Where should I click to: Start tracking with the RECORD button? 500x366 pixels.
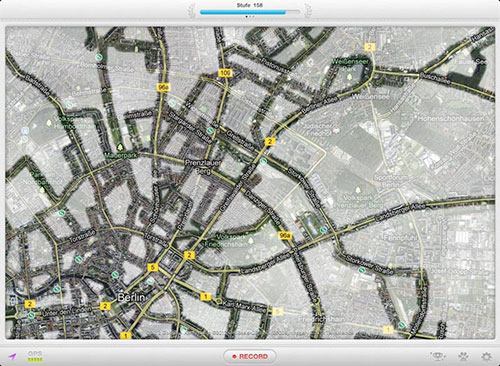click(250, 356)
